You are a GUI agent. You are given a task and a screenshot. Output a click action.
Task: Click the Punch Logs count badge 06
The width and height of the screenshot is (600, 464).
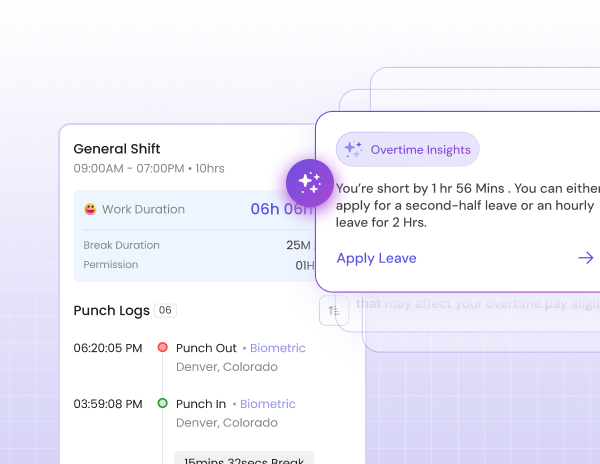pos(165,311)
